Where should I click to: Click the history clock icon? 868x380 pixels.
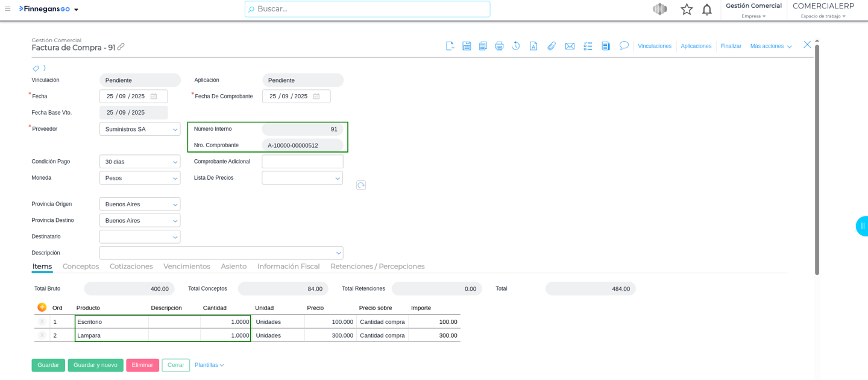[516, 46]
